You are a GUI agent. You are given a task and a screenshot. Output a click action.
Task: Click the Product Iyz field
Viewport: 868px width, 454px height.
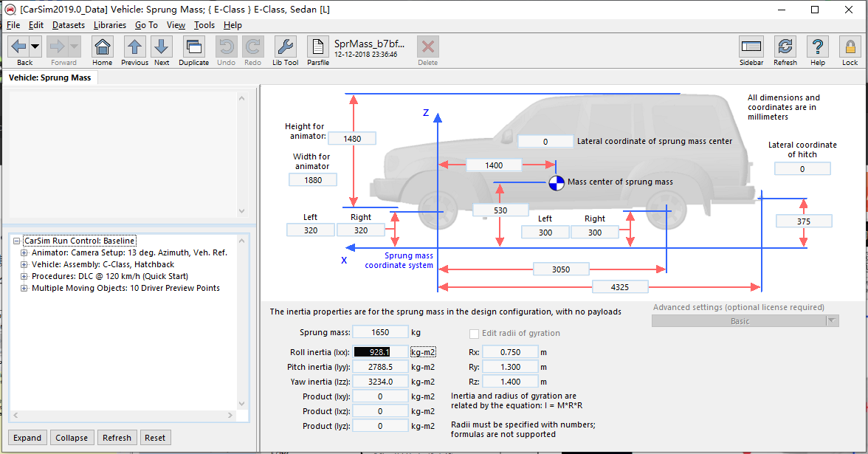click(380, 426)
